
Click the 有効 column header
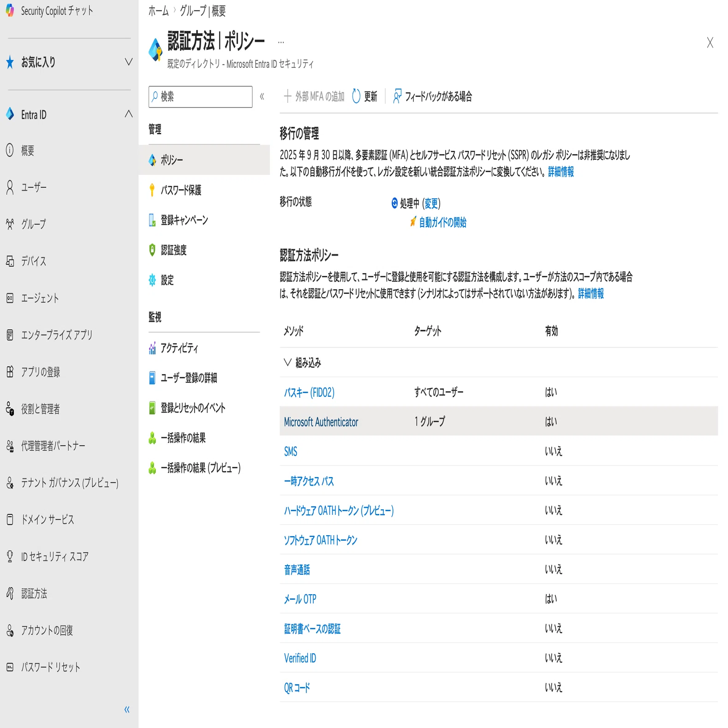tap(552, 331)
